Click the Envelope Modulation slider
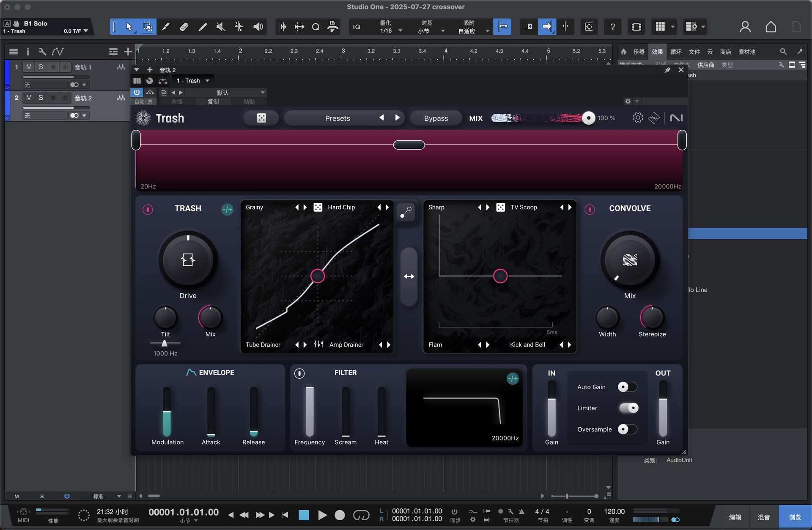The height and width of the screenshot is (530, 812). pos(167,411)
